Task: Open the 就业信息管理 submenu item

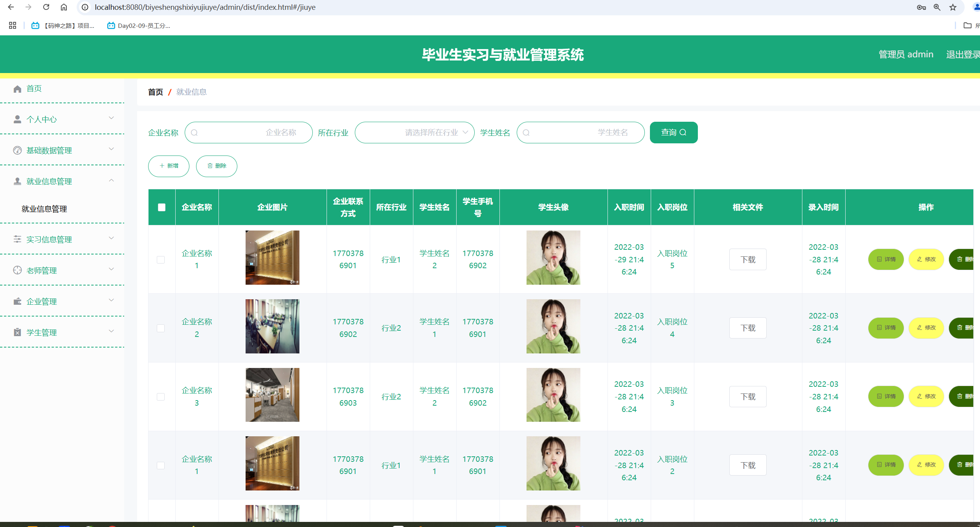Action: click(44, 209)
